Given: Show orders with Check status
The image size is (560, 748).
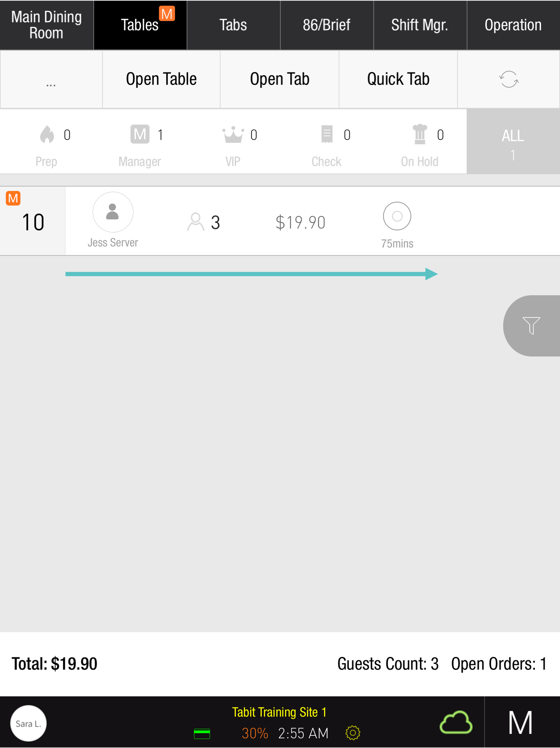Looking at the screenshot, I should [327, 142].
